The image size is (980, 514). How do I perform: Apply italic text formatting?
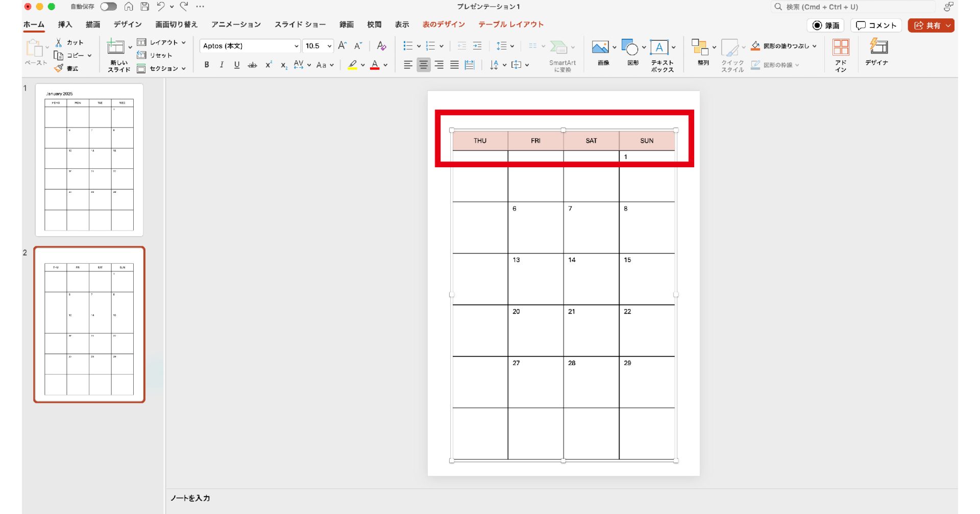click(x=222, y=65)
